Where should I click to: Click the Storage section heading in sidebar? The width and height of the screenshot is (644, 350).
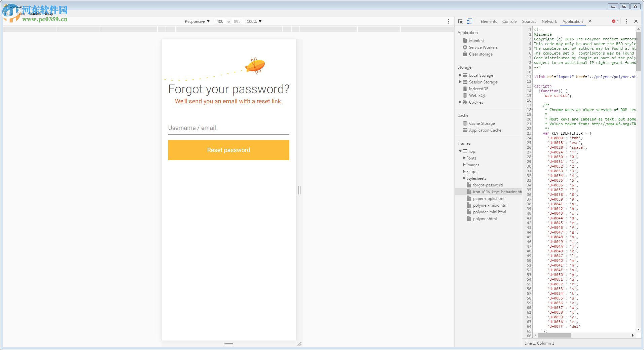point(464,67)
